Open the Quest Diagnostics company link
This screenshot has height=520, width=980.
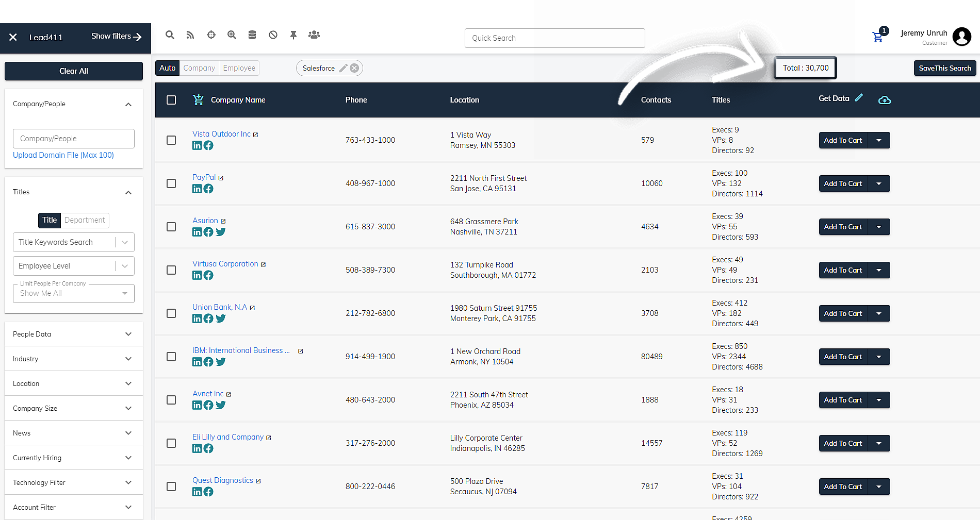pyautogui.click(x=223, y=480)
